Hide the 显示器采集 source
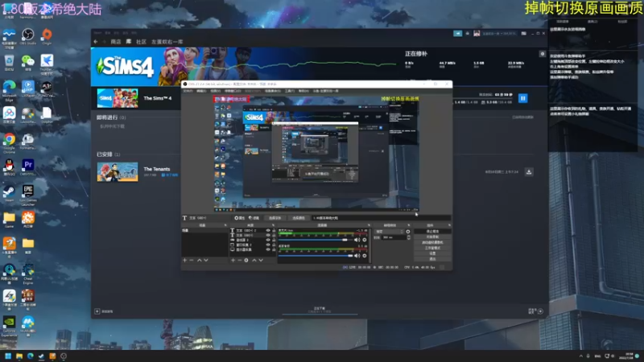This screenshot has width=644, height=362. pyautogui.click(x=268, y=249)
